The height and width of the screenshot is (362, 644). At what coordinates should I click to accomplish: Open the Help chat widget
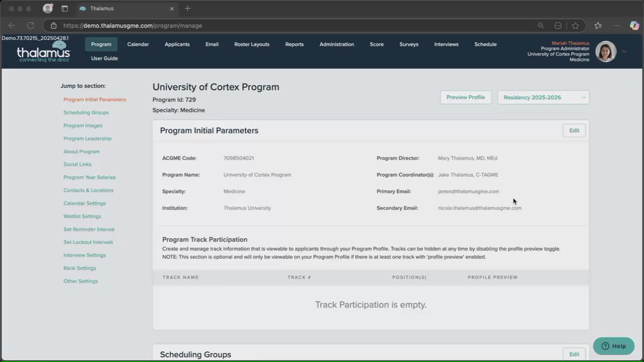click(614, 346)
